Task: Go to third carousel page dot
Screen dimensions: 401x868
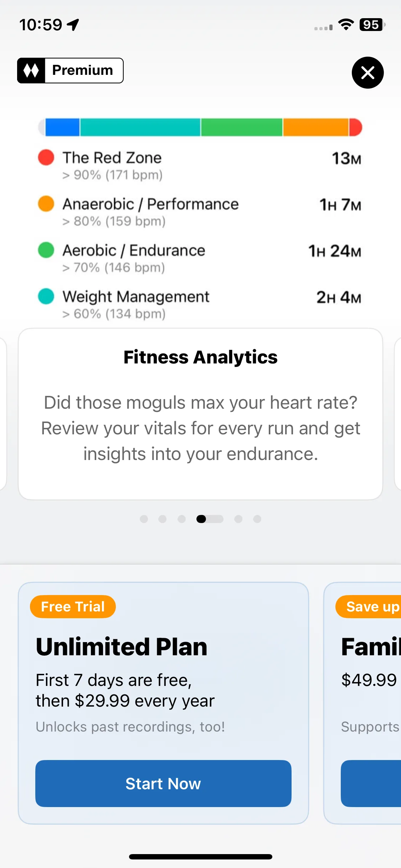Action: [181, 519]
